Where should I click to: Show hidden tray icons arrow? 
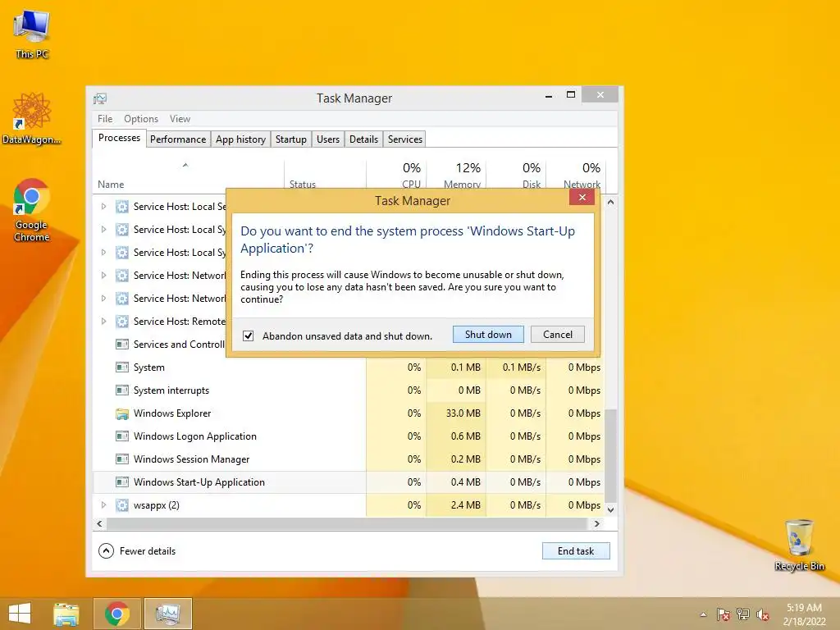(x=703, y=614)
